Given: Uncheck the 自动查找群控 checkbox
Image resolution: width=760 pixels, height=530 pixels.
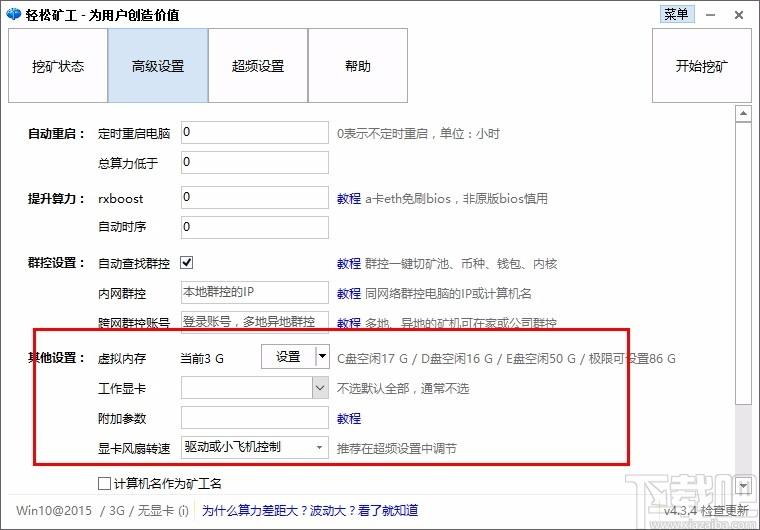Looking at the screenshot, I should [187, 263].
